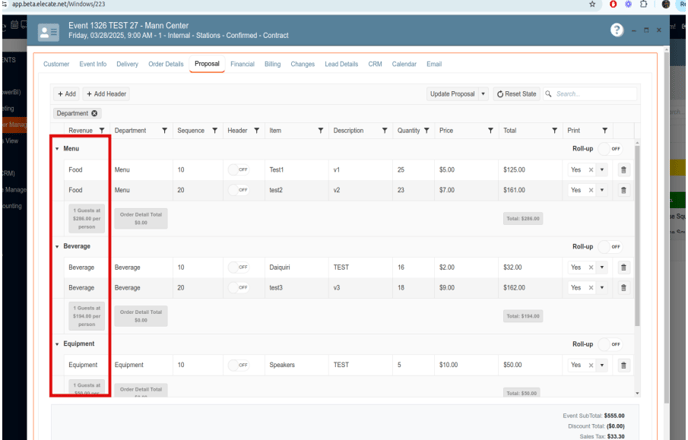
Task: Open Print dropdown for Daiquiri row
Action: (602, 268)
